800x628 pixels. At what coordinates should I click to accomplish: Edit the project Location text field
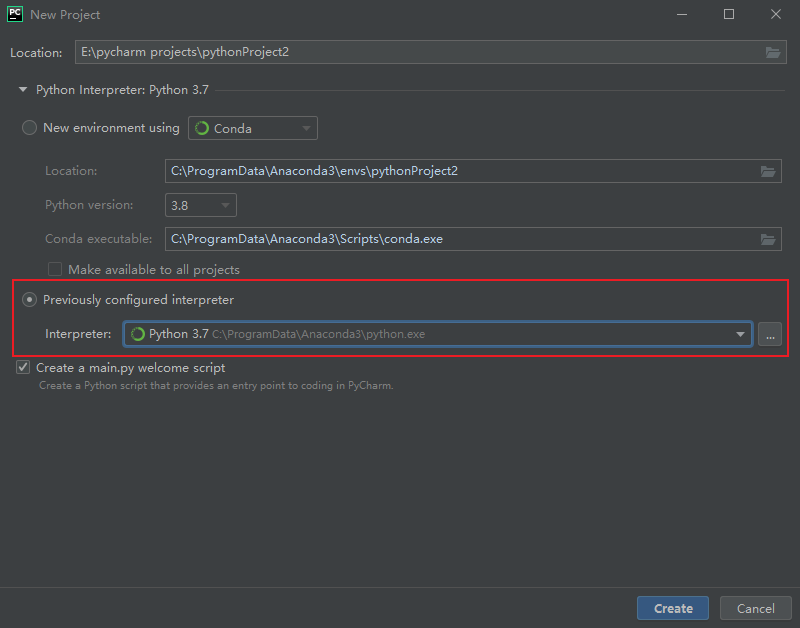tap(431, 52)
